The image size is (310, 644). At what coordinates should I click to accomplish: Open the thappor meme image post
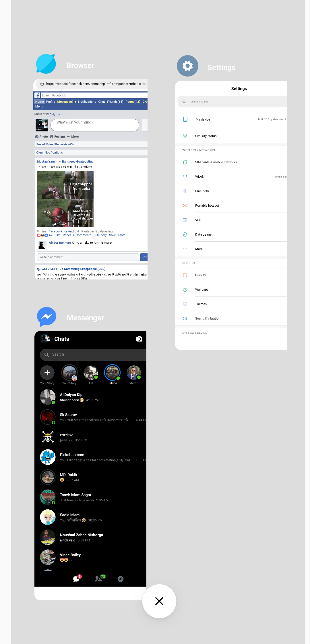[65, 199]
